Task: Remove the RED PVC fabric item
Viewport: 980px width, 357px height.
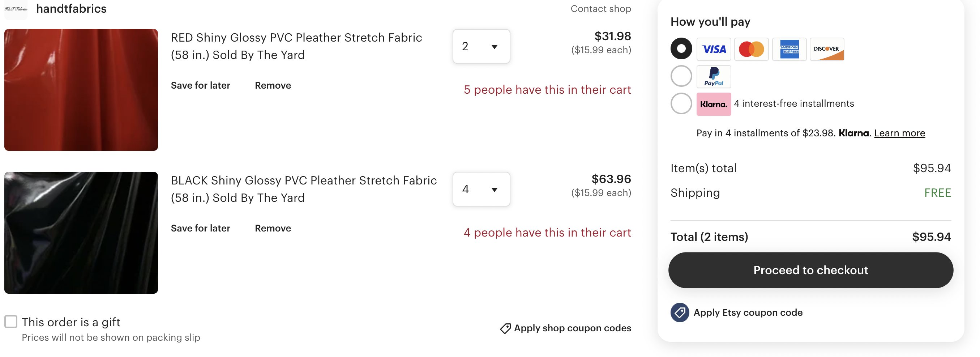Action: [x=273, y=85]
